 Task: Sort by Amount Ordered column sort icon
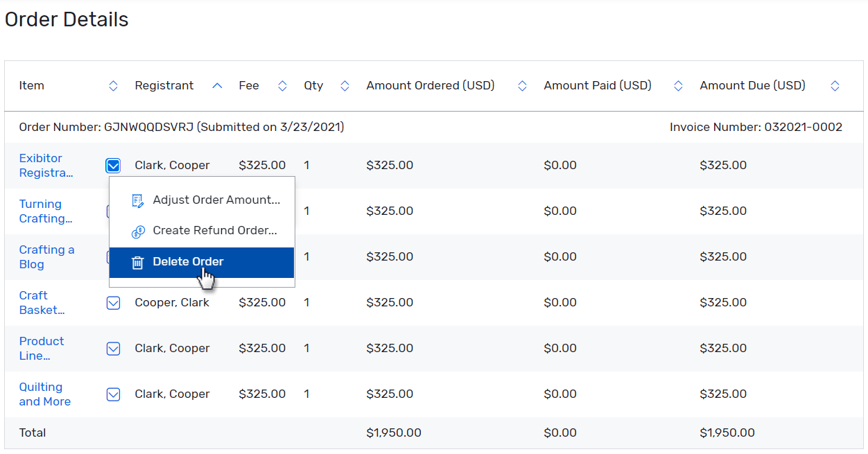(522, 86)
